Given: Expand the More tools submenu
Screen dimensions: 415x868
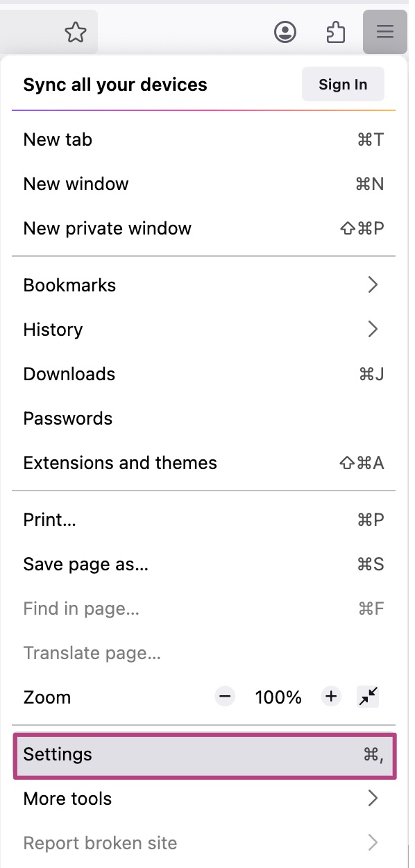Looking at the screenshot, I should 204,799.
